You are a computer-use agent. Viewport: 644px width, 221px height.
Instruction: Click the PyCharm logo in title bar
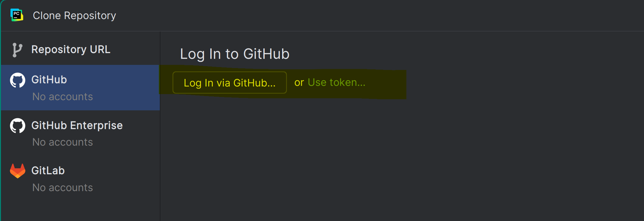(x=17, y=15)
